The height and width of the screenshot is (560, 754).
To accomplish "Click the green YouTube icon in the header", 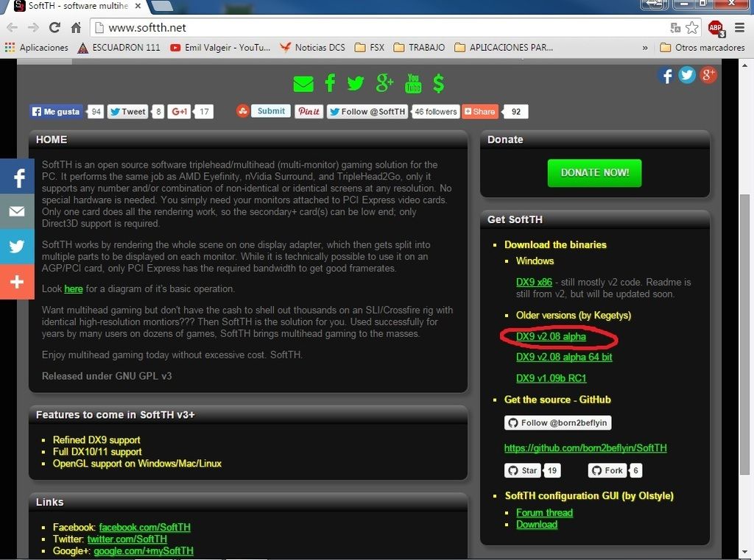I will click(x=413, y=83).
